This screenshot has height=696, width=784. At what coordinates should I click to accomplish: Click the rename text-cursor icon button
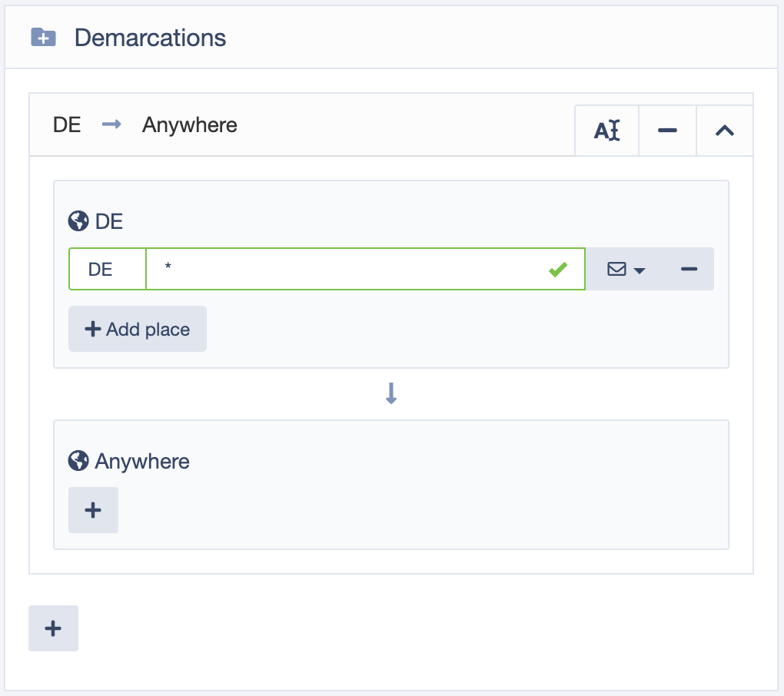(606, 131)
